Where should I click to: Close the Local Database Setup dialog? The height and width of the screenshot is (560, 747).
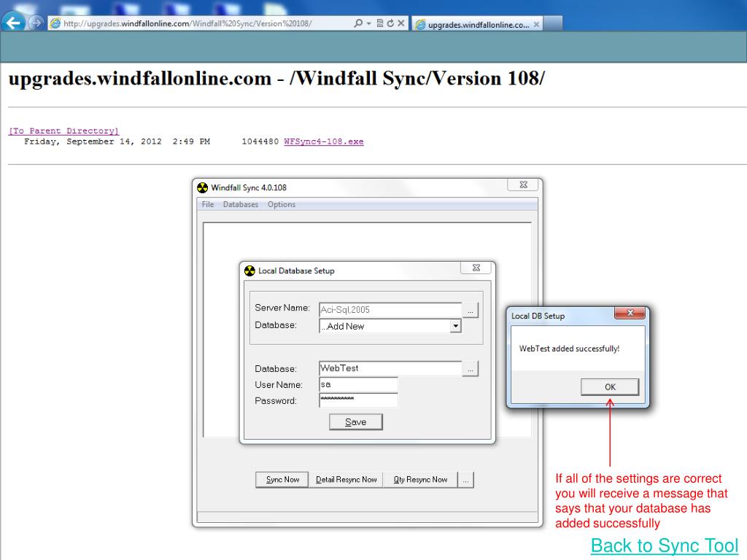click(x=476, y=268)
